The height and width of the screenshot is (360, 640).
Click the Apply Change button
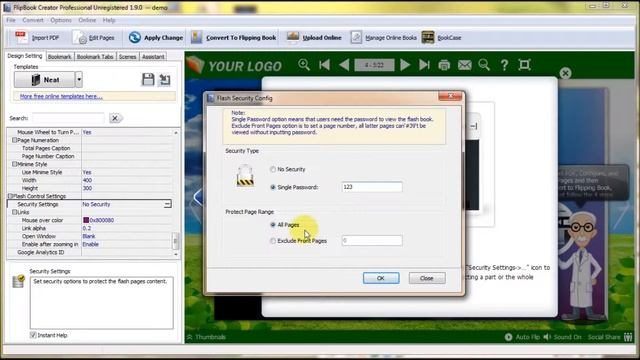click(156, 38)
